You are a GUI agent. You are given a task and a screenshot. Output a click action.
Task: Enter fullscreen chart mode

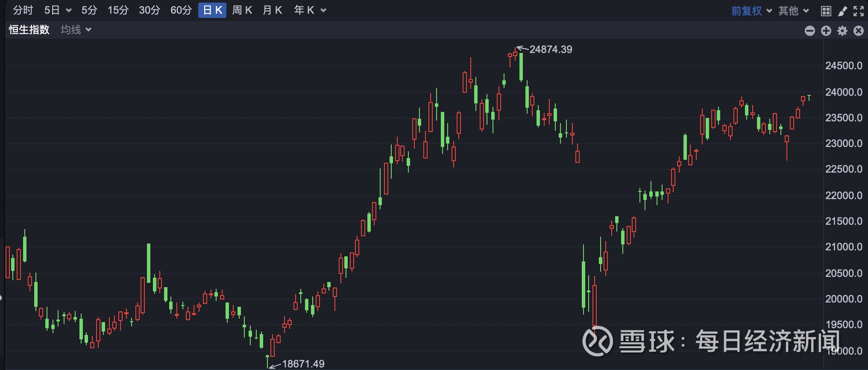point(859,11)
